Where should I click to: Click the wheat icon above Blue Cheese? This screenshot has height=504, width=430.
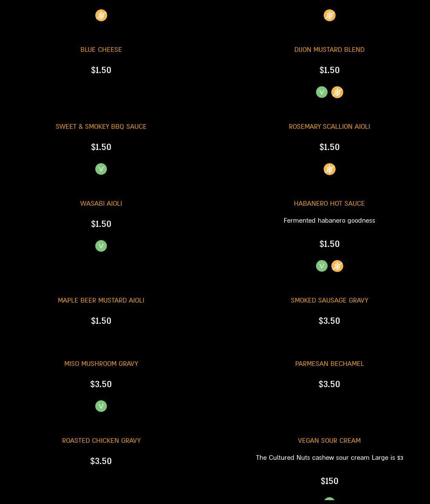click(x=101, y=15)
